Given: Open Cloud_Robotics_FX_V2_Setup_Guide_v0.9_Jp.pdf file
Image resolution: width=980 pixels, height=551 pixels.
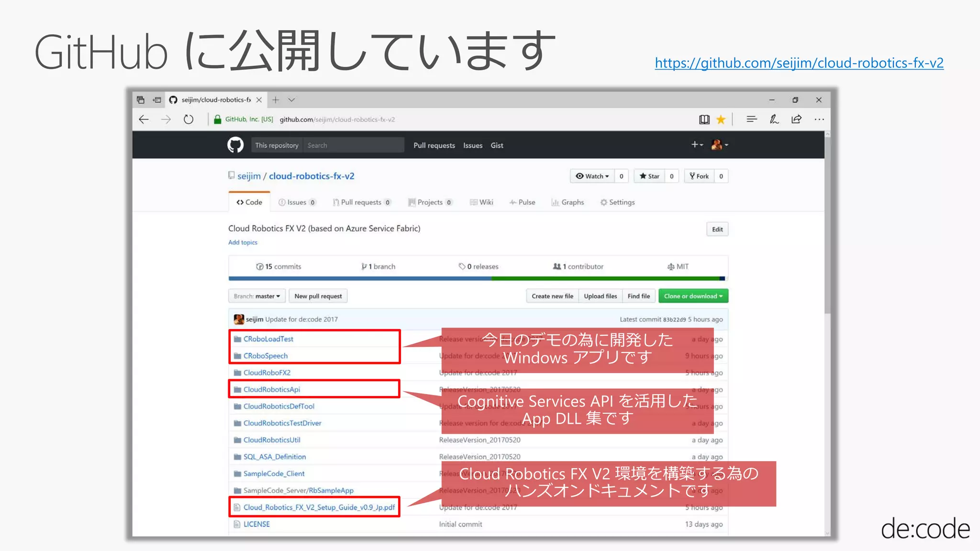Looking at the screenshot, I should coord(319,507).
